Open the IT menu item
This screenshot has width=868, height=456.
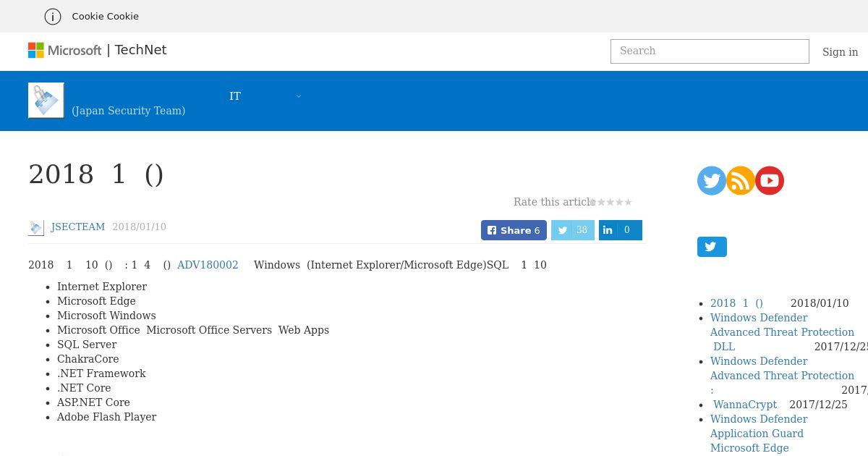click(235, 96)
